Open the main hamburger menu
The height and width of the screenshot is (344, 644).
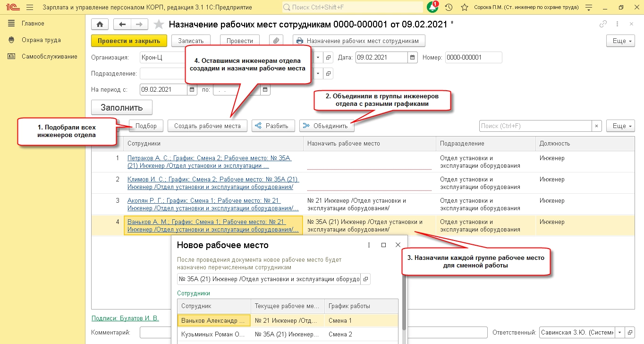click(x=30, y=8)
